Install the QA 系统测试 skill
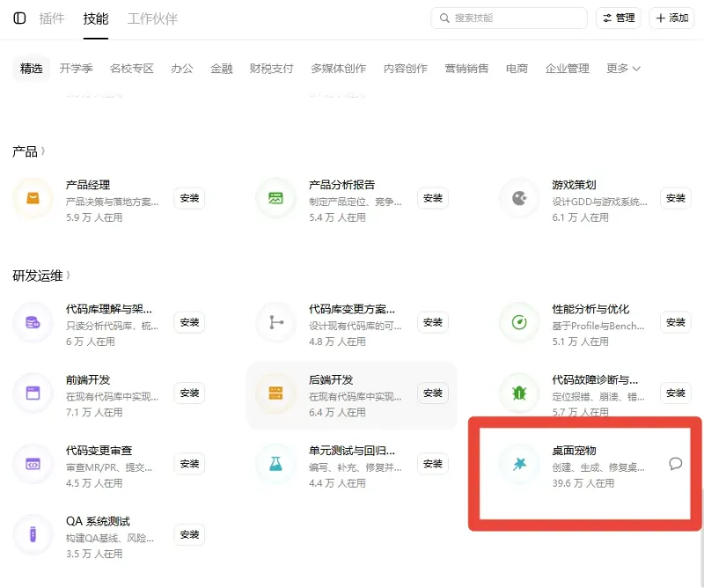This screenshot has width=704, height=588. pos(189,534)
